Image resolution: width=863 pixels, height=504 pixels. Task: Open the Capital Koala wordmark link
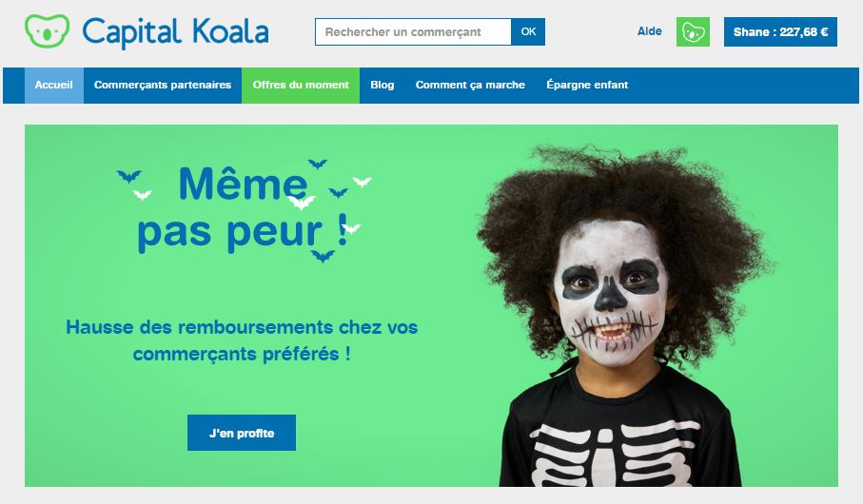[x=176, y=32]
